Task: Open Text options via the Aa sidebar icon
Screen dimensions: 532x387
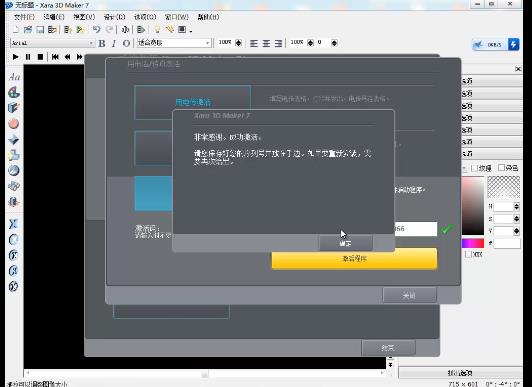Action: (x=14, y=77)
